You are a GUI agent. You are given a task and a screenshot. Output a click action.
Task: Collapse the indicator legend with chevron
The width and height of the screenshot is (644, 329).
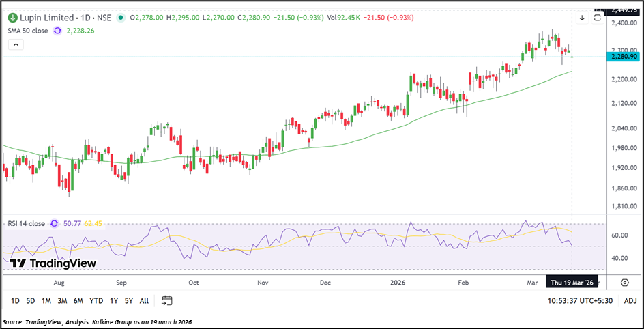pos(17,45)
